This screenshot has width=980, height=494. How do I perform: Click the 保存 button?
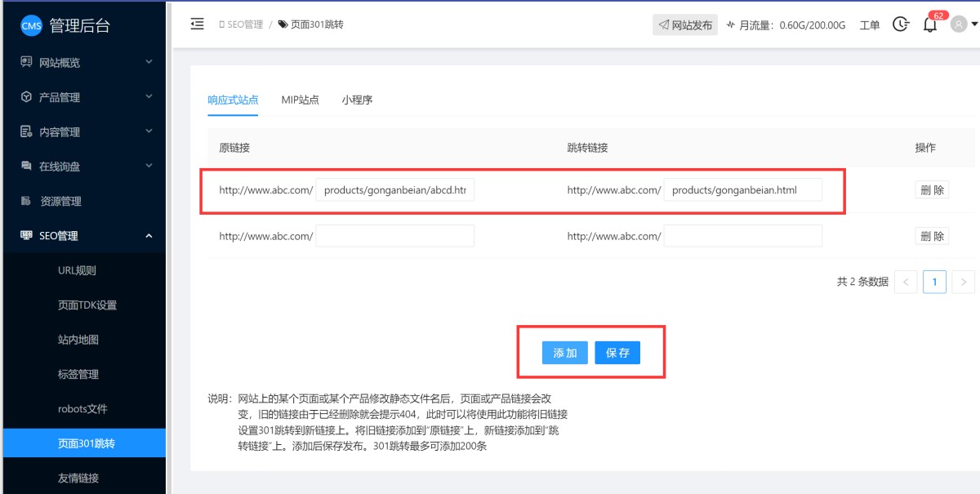click(617, 353)
